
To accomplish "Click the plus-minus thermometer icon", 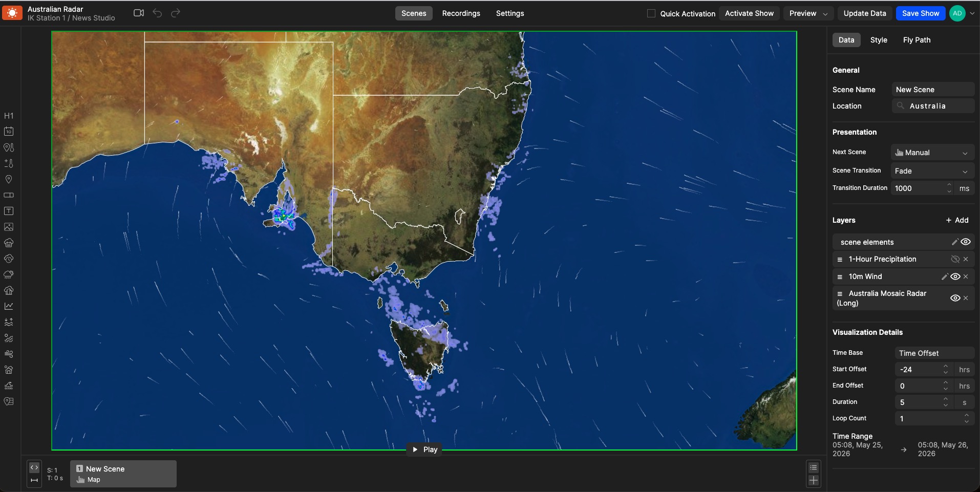I will [x=9, y=163].
